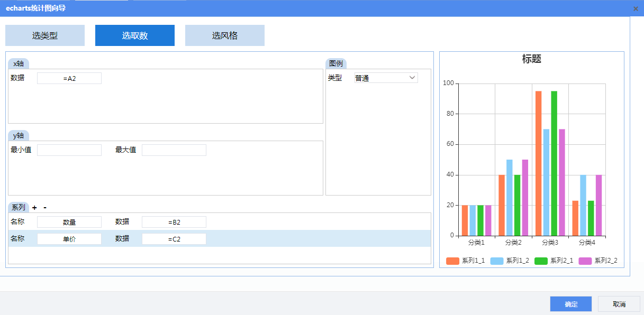Click the plus icon to add a series

click(x=34, y=208)
